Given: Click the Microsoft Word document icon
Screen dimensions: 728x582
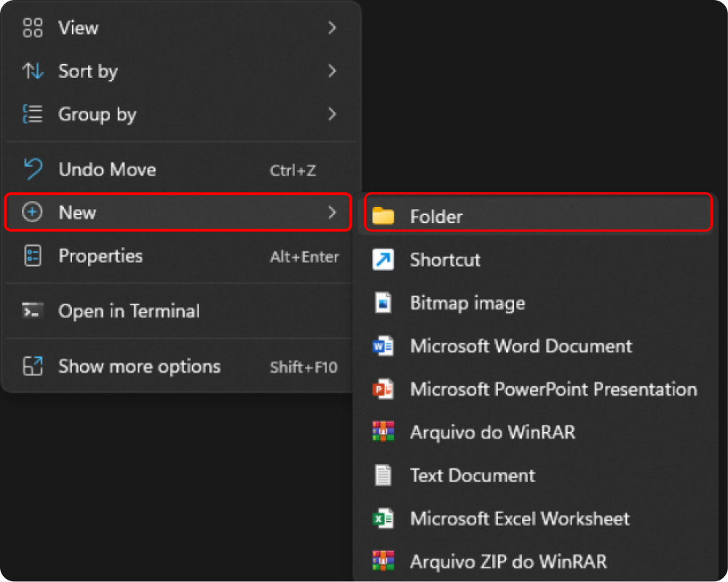Looking at the screenshot, I should pyautogui.click(x=383, y=346).
